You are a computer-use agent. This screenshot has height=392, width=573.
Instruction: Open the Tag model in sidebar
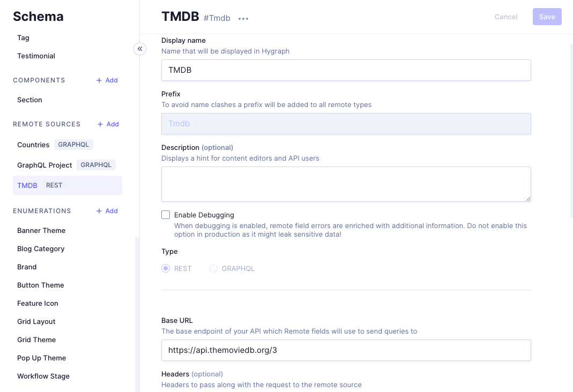[23, 38]
